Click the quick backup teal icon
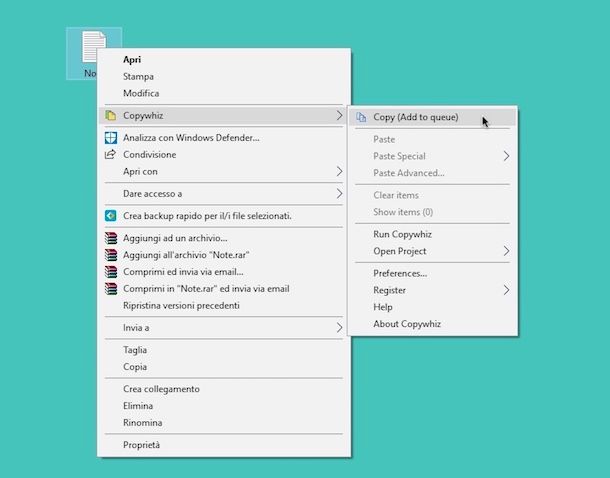The height and width of the screenshot is (478, 610). (110, 215)
